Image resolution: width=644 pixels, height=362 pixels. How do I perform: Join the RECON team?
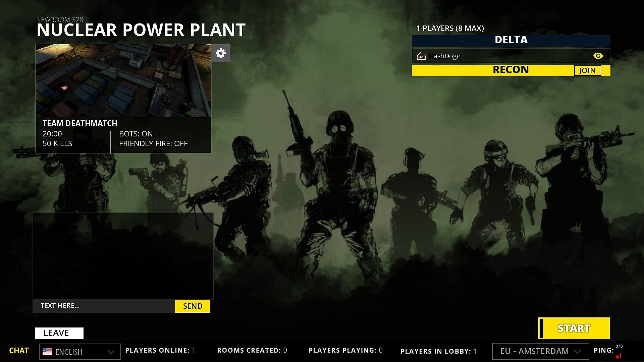pos(587,70)
